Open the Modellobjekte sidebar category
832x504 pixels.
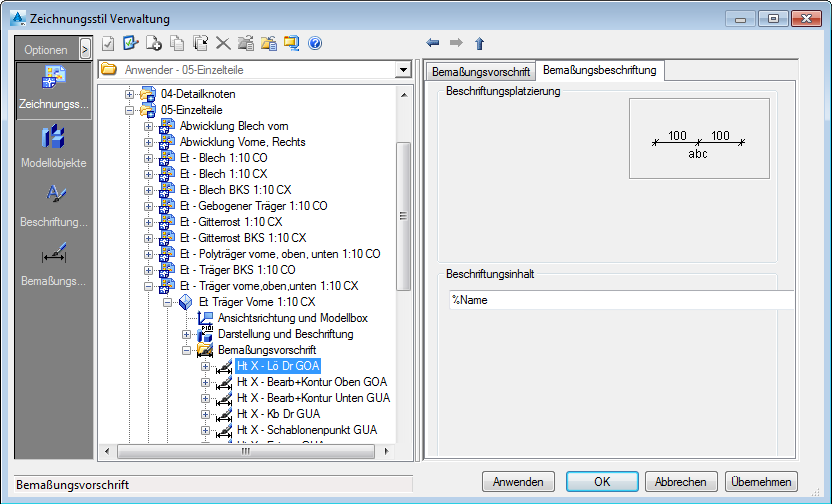(x=54, y=147)
